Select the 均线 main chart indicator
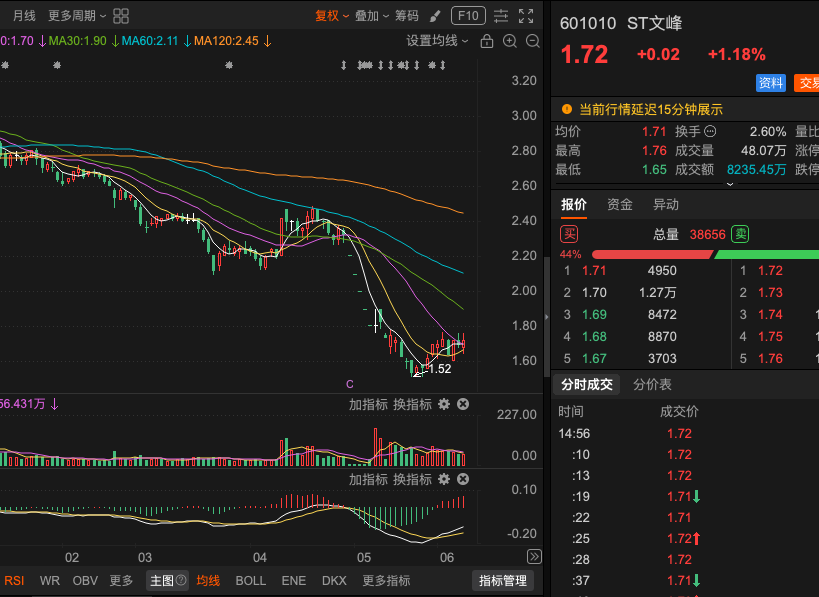Screen dimensions: 819x597 pos(208,581)
